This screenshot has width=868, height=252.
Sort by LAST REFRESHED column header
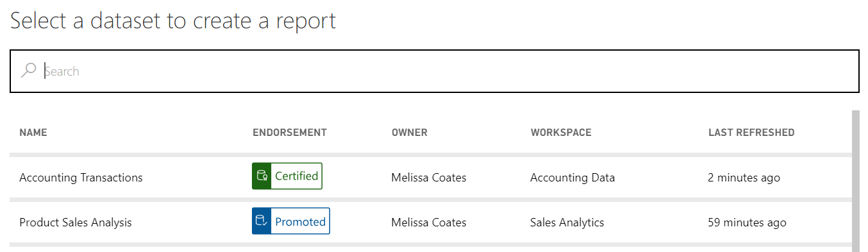(751, 133)
